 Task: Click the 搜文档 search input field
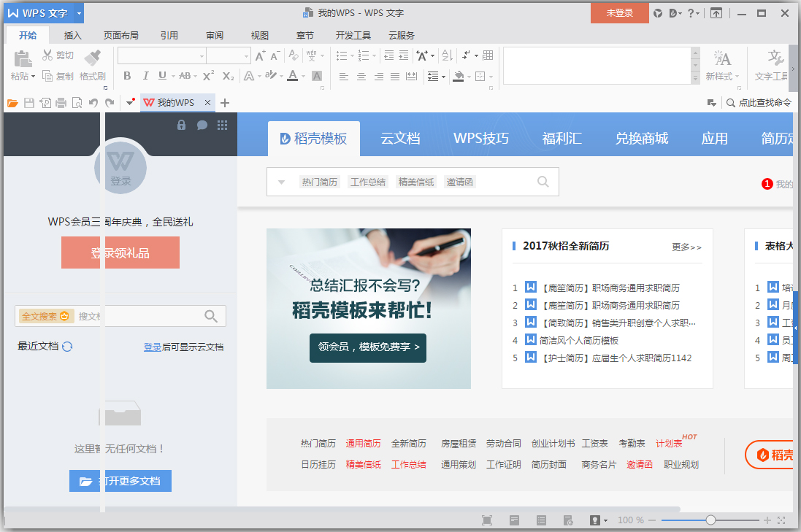(x=139, y=316)
